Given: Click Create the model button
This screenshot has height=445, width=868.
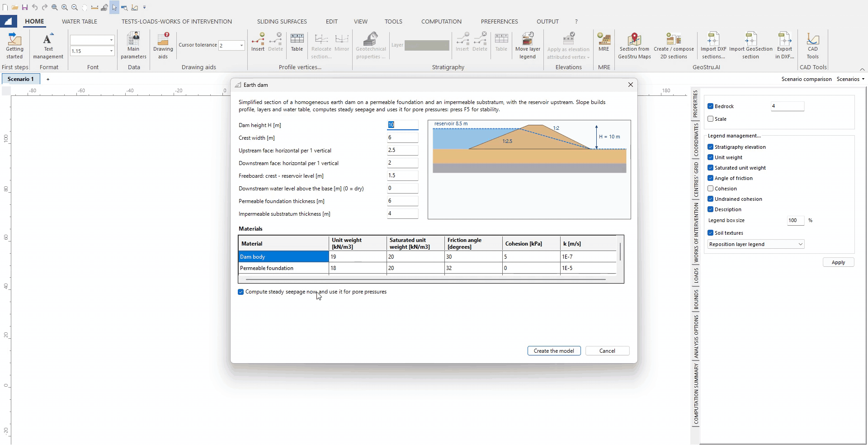Looking at the screenshot, I should click(554, 351).
